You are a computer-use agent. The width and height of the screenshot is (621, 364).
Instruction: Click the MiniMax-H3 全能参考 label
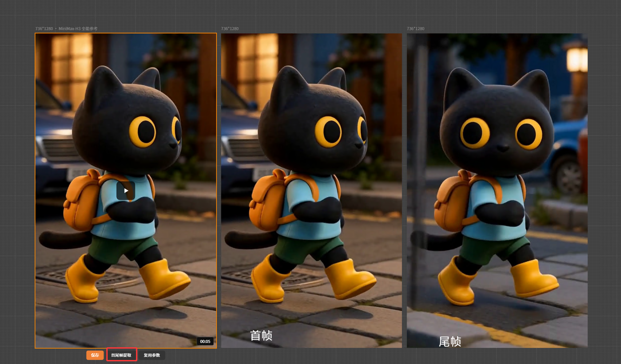tap(78, 29)
